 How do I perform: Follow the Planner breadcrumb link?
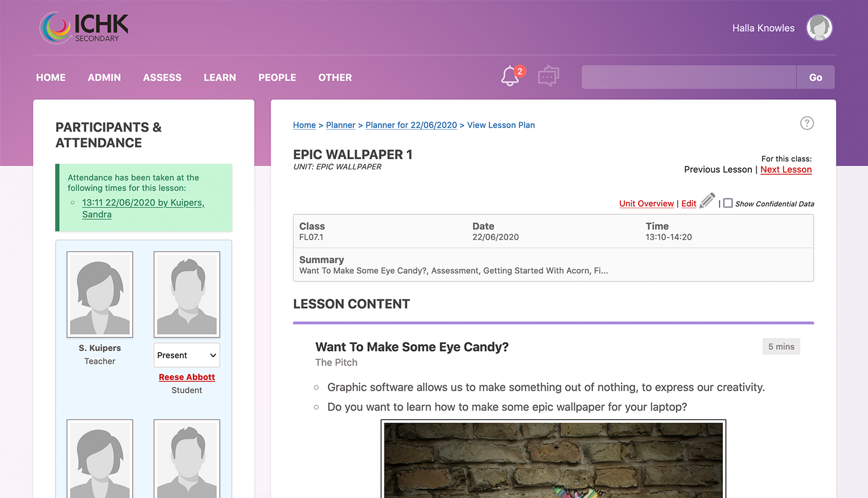point(341,125)
